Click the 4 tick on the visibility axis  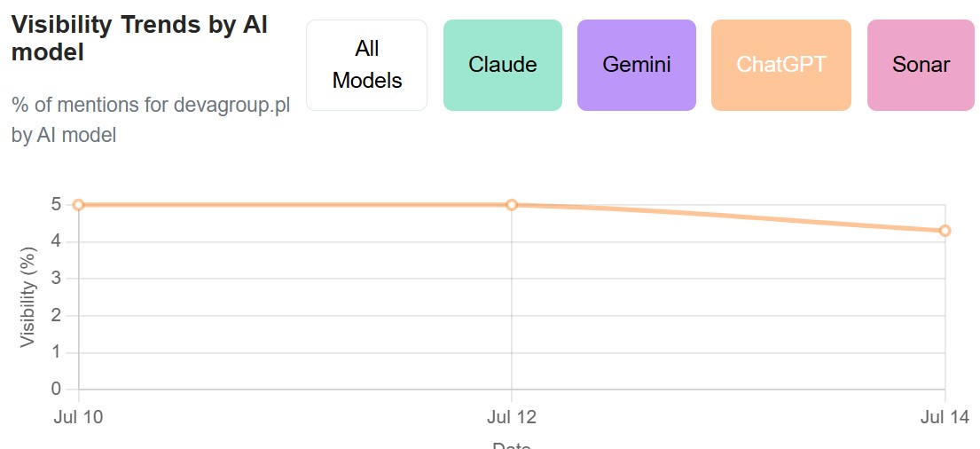pyautogui.click(x=56, y=241)
